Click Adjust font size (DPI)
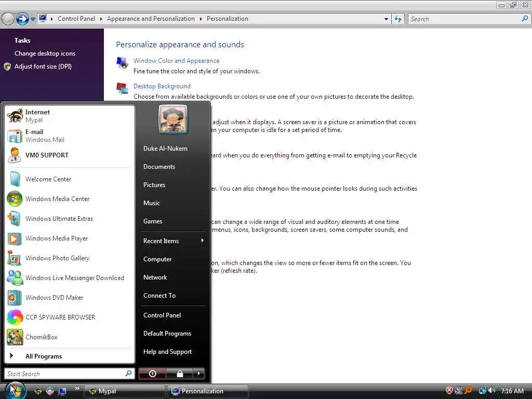 pyautogui.click(x=43, y=66)
